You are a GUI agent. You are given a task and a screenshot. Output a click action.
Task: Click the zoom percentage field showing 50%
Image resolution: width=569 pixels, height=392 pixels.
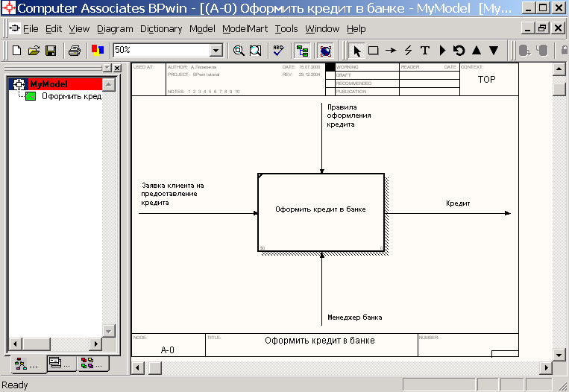click(162, 50)
